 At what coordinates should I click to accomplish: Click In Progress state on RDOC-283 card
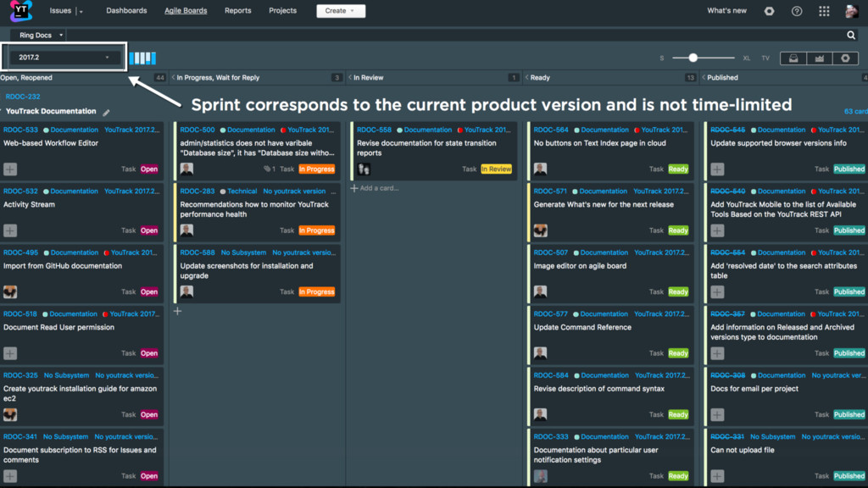[x=317, y=230]
